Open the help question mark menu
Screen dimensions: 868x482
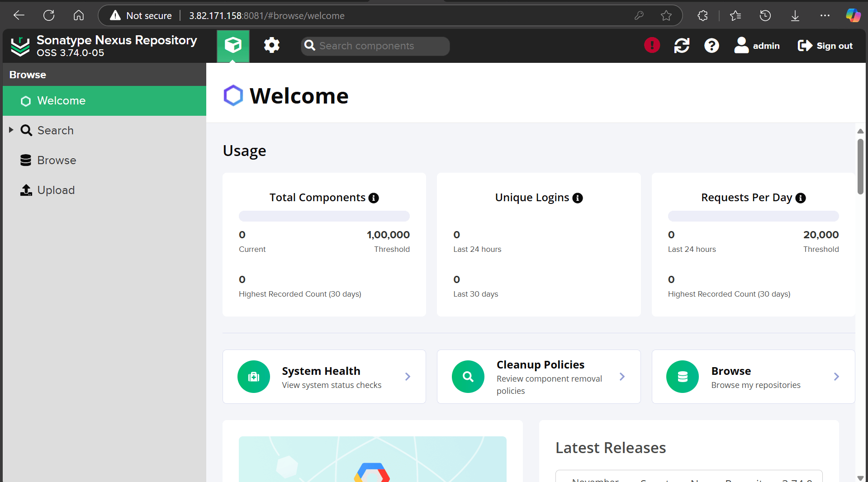(x=711, y=46)
